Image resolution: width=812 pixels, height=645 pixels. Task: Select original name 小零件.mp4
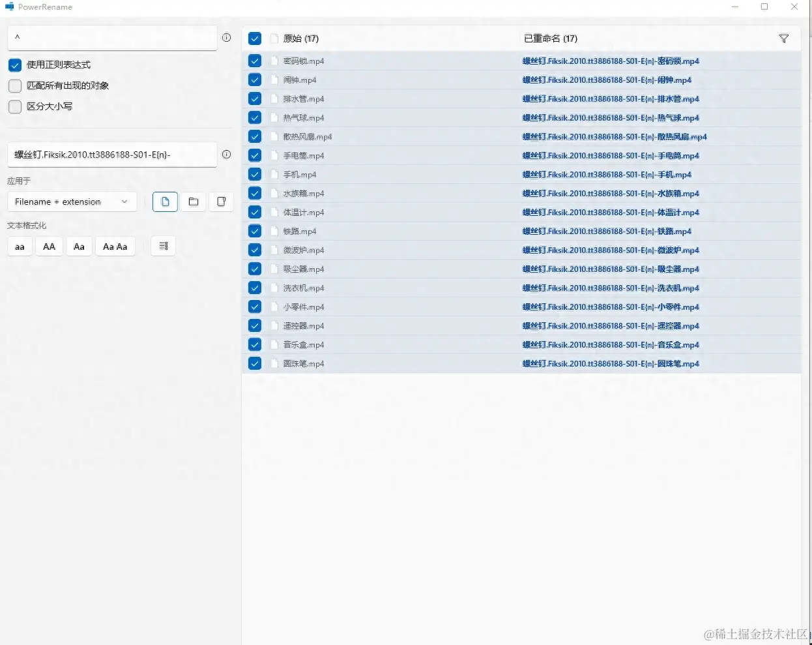pos(304,307)
